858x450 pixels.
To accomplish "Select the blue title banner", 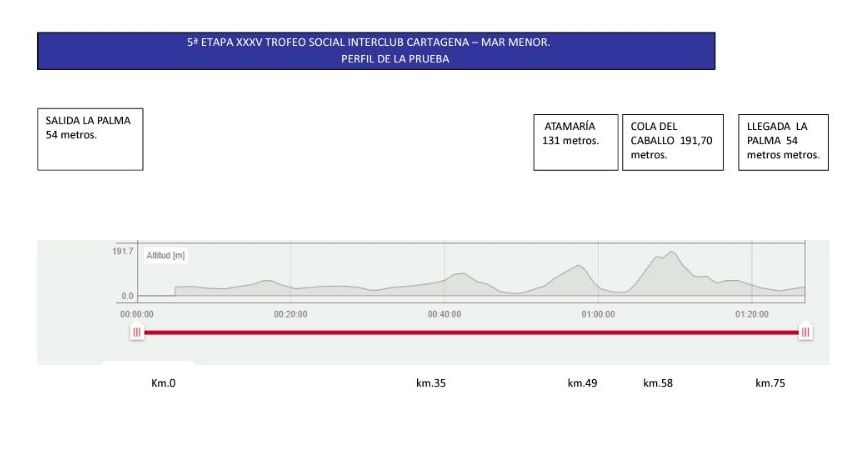I will pos(376,51).
